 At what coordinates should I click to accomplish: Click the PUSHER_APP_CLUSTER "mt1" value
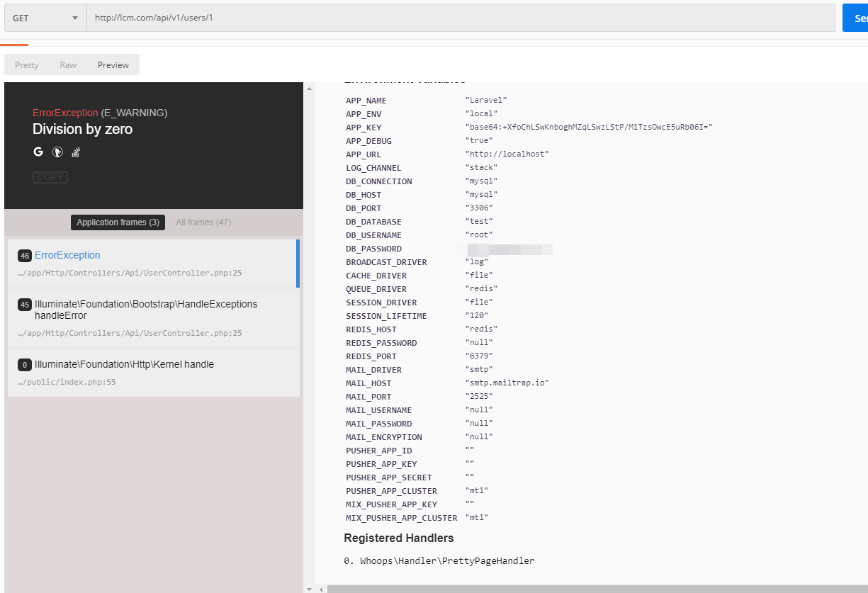(476, 491)
